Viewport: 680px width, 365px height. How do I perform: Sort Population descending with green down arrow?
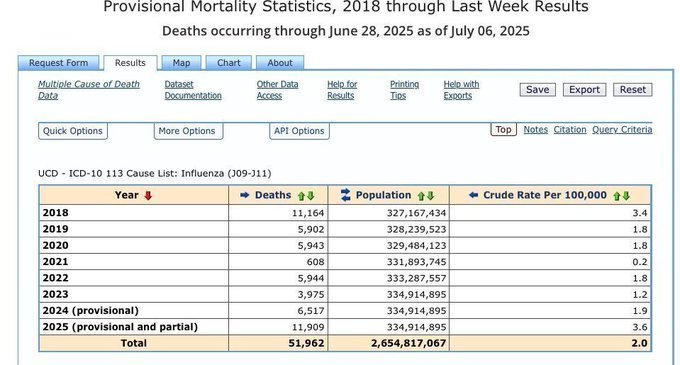(430, 196)
